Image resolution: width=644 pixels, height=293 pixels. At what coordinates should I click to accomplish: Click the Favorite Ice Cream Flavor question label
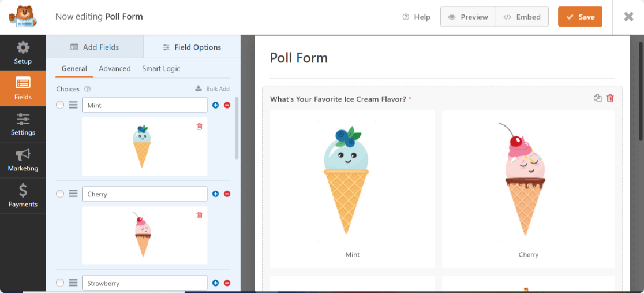pyautogui.click(x=338, y=99)
